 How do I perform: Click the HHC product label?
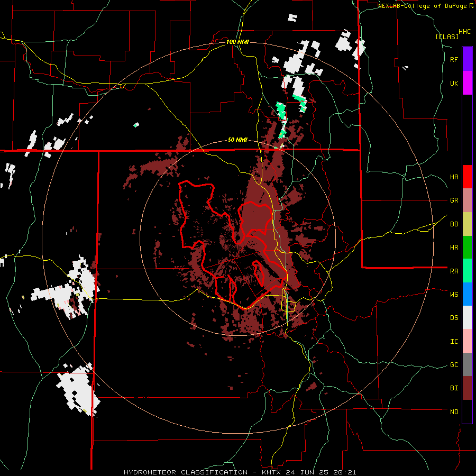point(465,32)
